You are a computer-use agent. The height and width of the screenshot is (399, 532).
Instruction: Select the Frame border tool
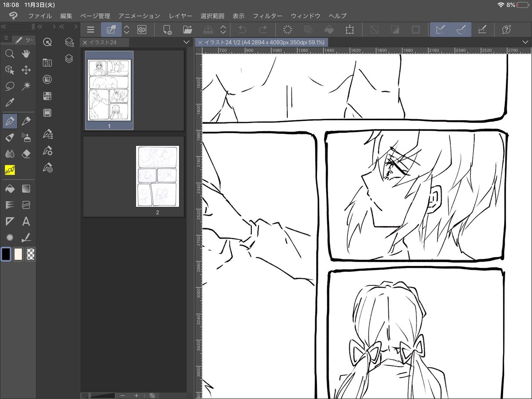point(26,205)
